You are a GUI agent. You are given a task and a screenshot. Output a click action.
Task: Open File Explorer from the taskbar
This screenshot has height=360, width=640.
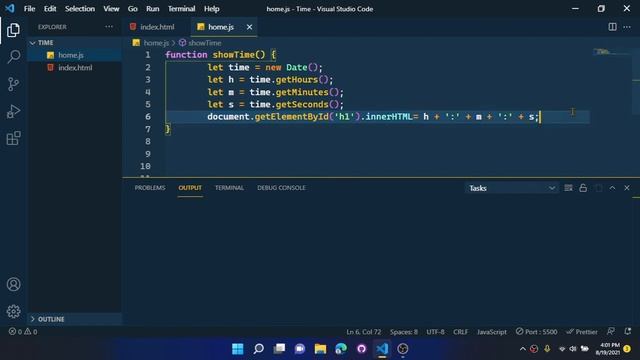point(320,349)
